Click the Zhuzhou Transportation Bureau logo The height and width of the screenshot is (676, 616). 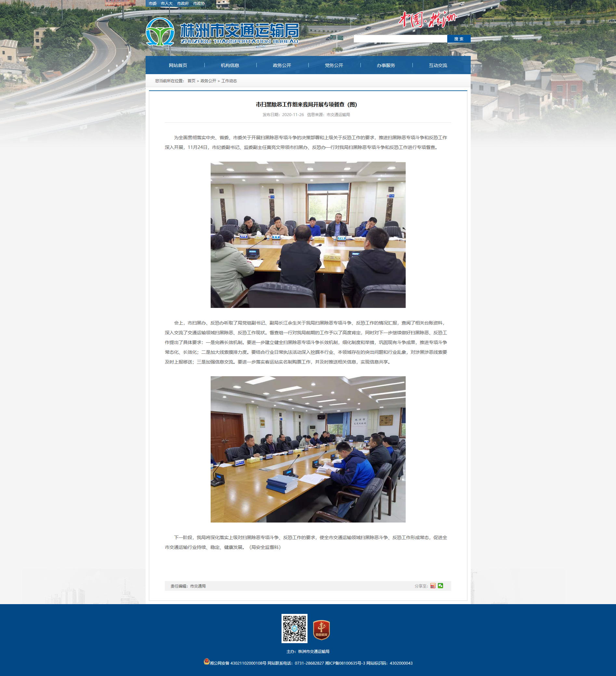point(222,32)
